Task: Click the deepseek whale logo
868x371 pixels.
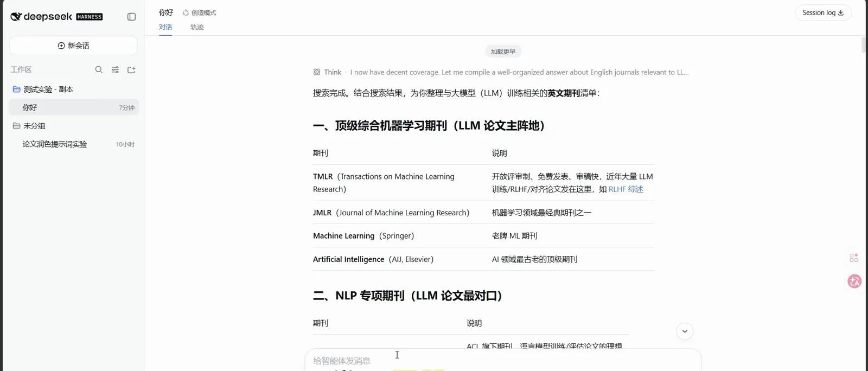Action: point(16,17)
